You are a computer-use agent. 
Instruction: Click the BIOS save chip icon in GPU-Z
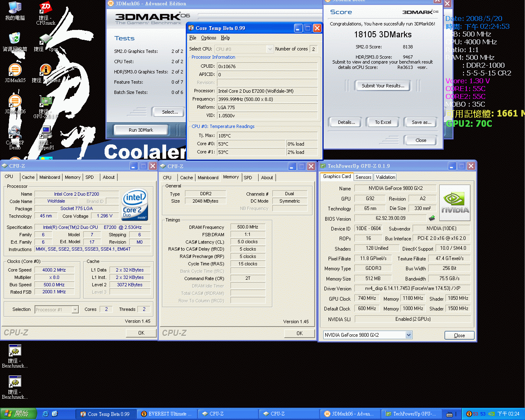(432, 218)
